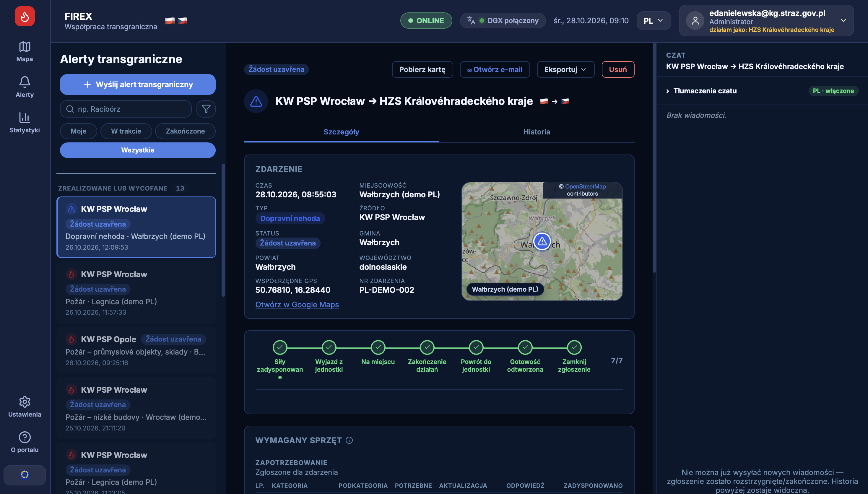This screenshot has width=868, height=494.
Task: Click the info icon beside Wymagany sprzęt
Action: tap(349, 440)
